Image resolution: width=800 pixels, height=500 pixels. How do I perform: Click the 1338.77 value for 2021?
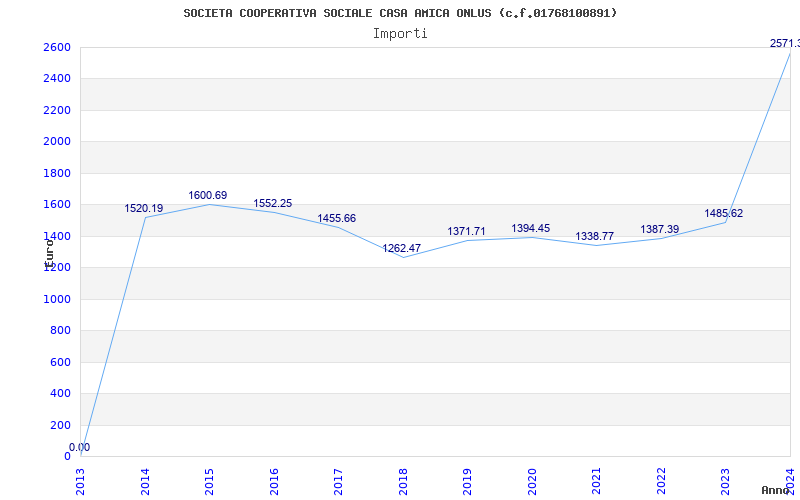point(595,236)
